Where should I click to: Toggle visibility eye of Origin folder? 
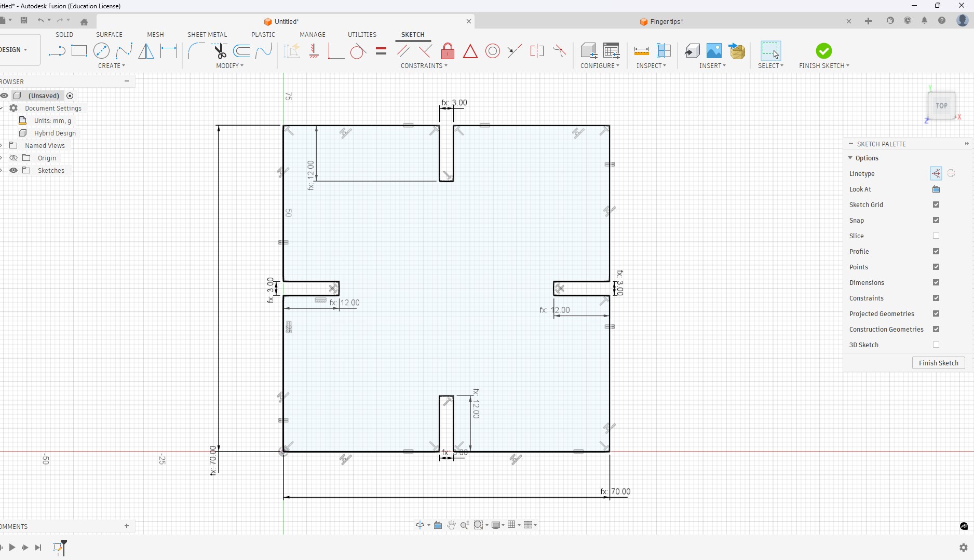coord(13,158)
